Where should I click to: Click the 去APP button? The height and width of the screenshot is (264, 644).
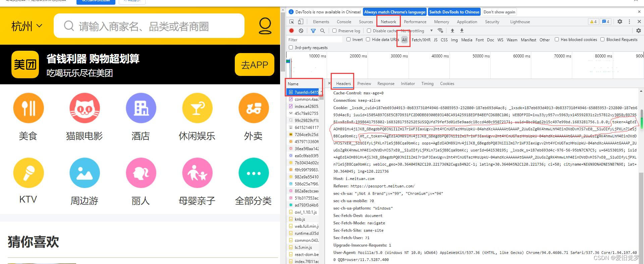pyautogui.click(x=255, y=64)
